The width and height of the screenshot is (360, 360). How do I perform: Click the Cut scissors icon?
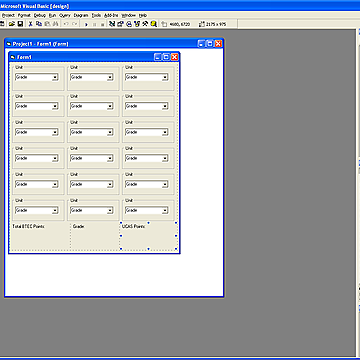(30, 24)
